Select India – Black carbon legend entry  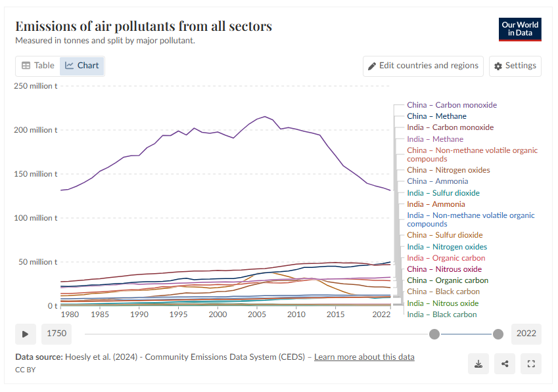(x=442, y=315)
